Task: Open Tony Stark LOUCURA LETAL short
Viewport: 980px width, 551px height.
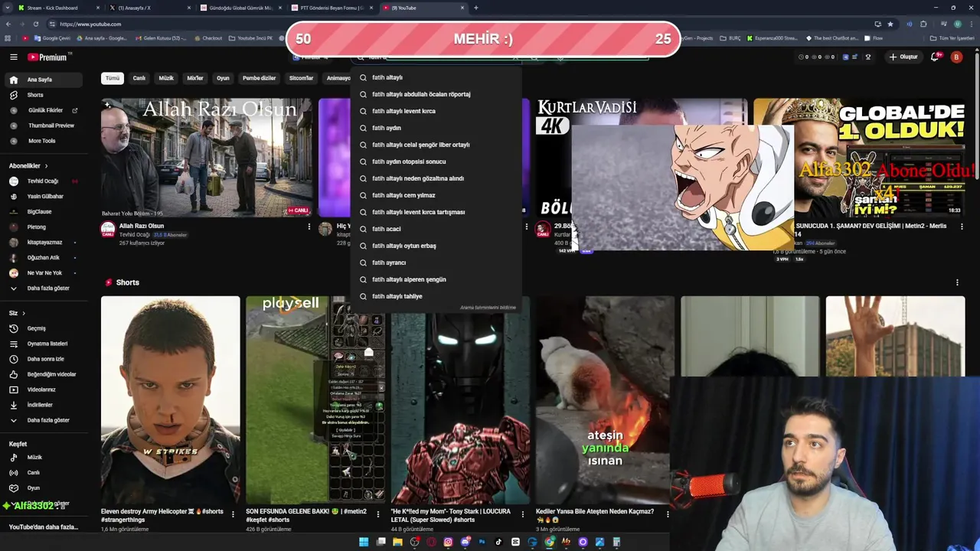Action: coord(460,400)
